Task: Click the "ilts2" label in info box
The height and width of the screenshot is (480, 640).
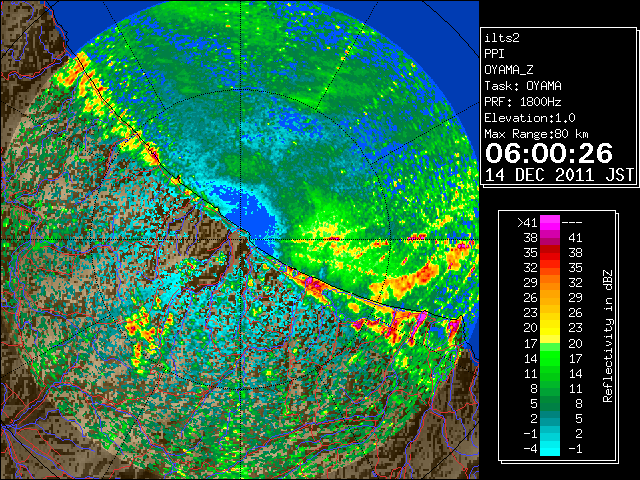Action: tap(502, 38)
